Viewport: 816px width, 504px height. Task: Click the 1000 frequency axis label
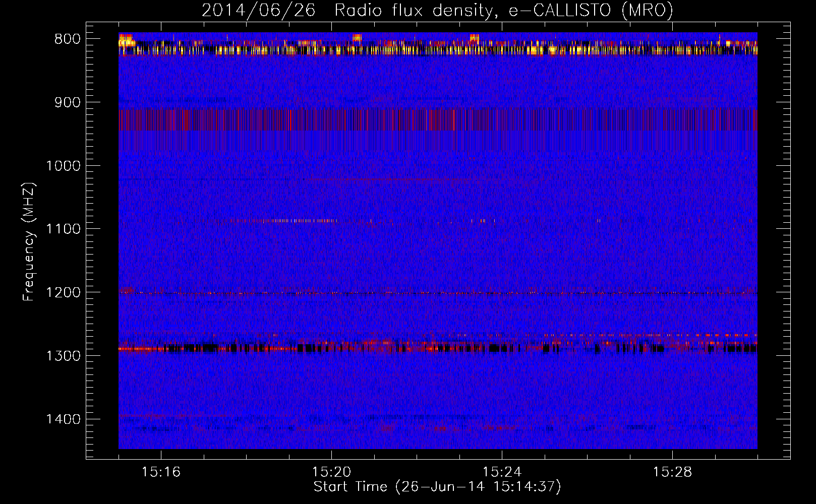[63, 166]
